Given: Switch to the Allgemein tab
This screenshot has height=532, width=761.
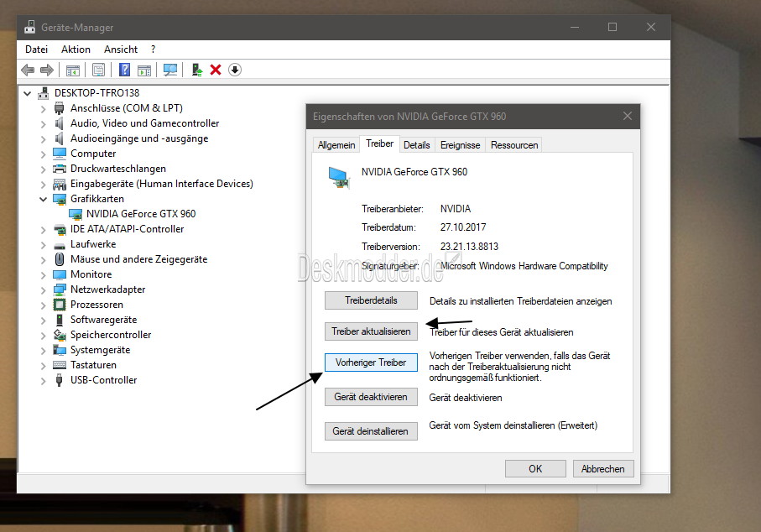Looking at the screenshot, I should pos(336,145).
